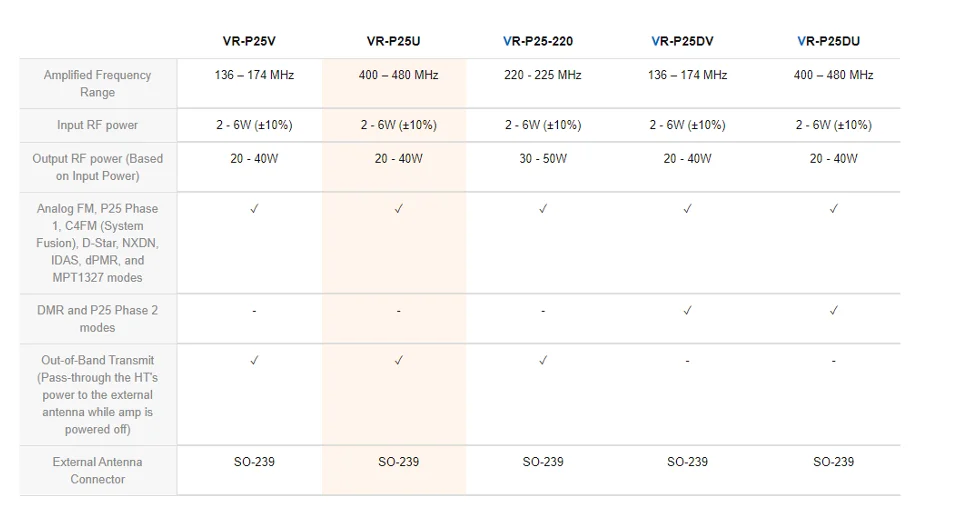Click the VR-P25-220 Analog FM modes checkmark
Viewport: 957px width, 513px height.
pyautogui.click(x=543, y=209)
